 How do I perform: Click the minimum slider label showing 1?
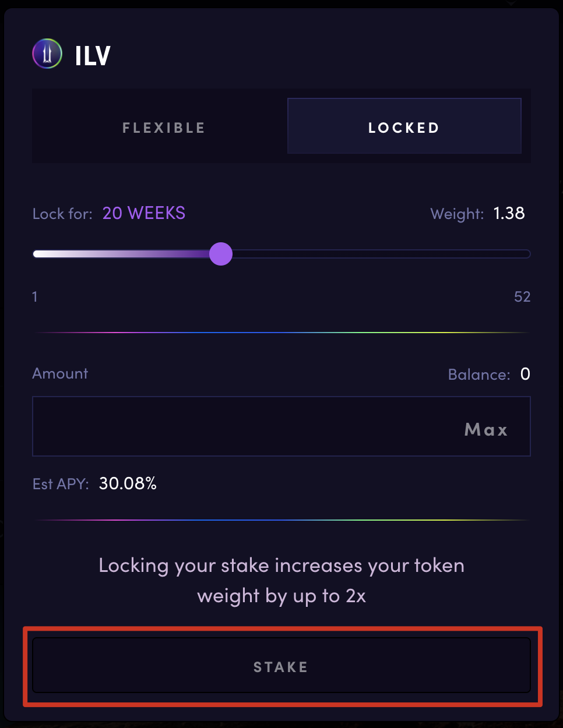coord(34,296)
